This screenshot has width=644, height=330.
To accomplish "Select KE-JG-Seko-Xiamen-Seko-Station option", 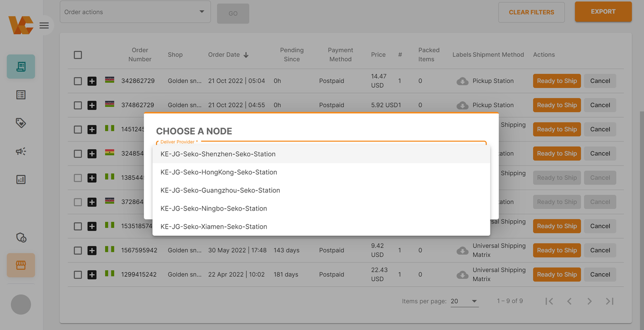I will click(321, 227).
